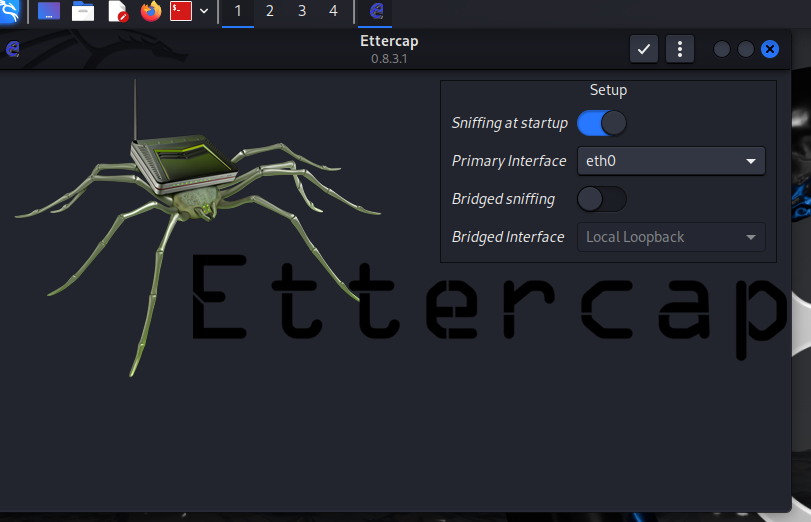Click the Ettercap icon in title bar
The height and width of the screenshot is (522, 811).
click(x=12, y=49)
